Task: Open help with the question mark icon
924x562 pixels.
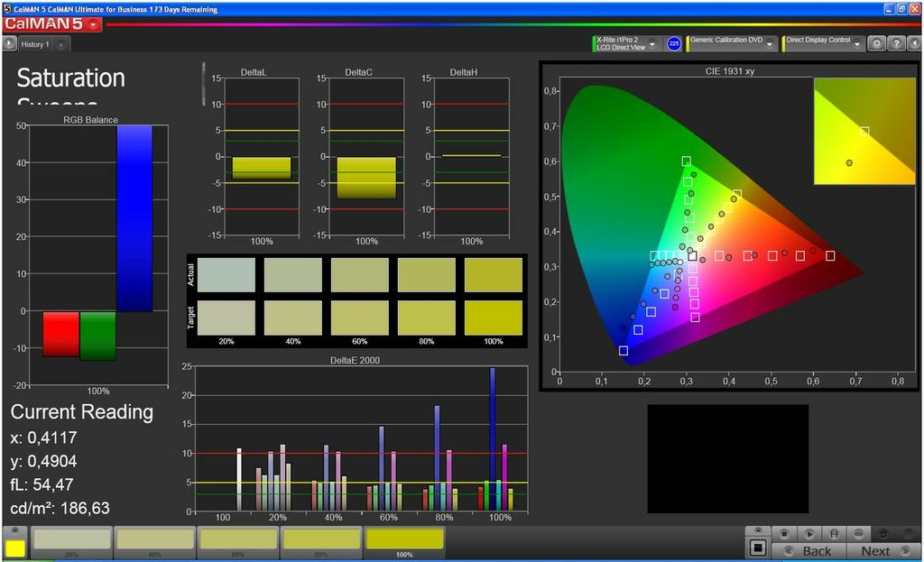Action: (894, 43)
